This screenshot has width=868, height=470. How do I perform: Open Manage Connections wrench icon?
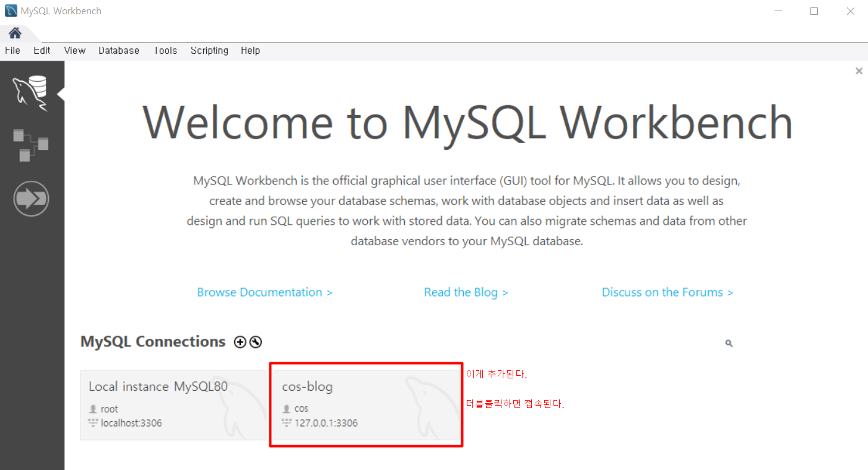click(256, 342)
